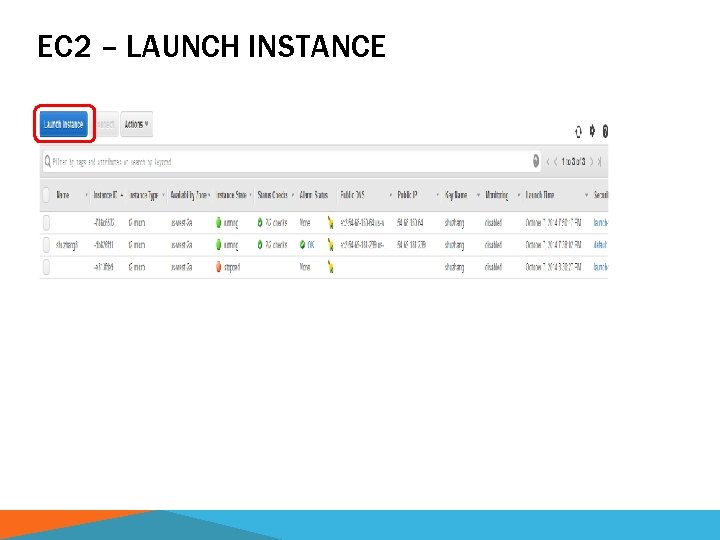Go to the next page of results

click(x=591, y=162)
